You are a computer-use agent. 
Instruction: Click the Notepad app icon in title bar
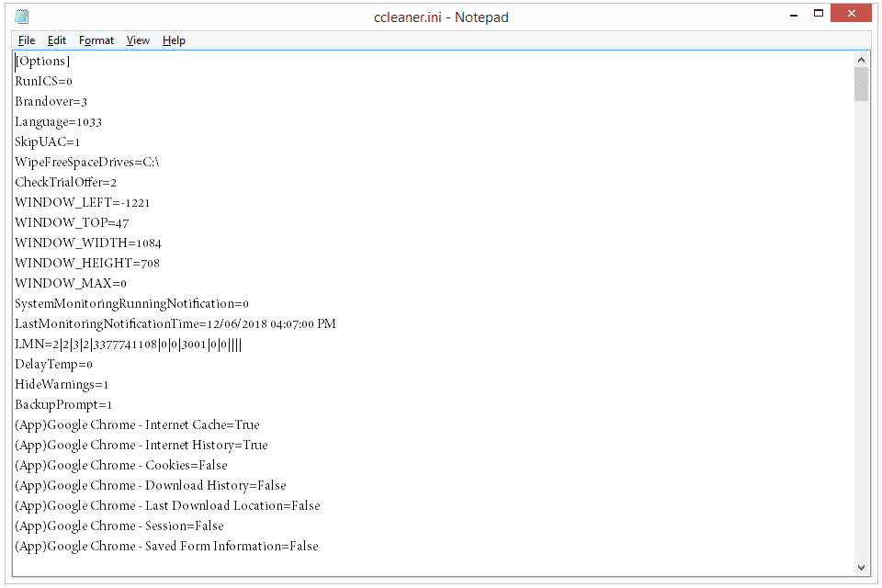point(22,17)
